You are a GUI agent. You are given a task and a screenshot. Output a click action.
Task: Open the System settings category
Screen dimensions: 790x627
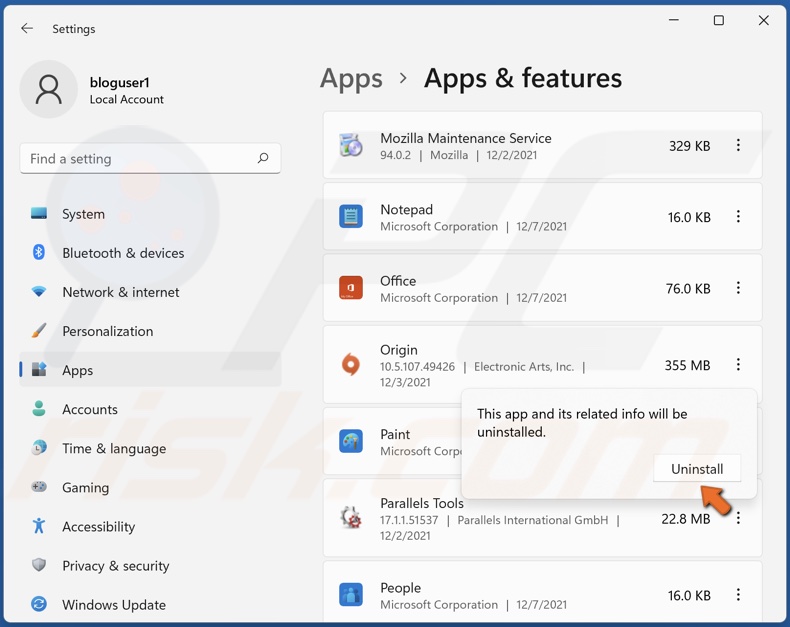pyautogui.click(x=150, y=214)
